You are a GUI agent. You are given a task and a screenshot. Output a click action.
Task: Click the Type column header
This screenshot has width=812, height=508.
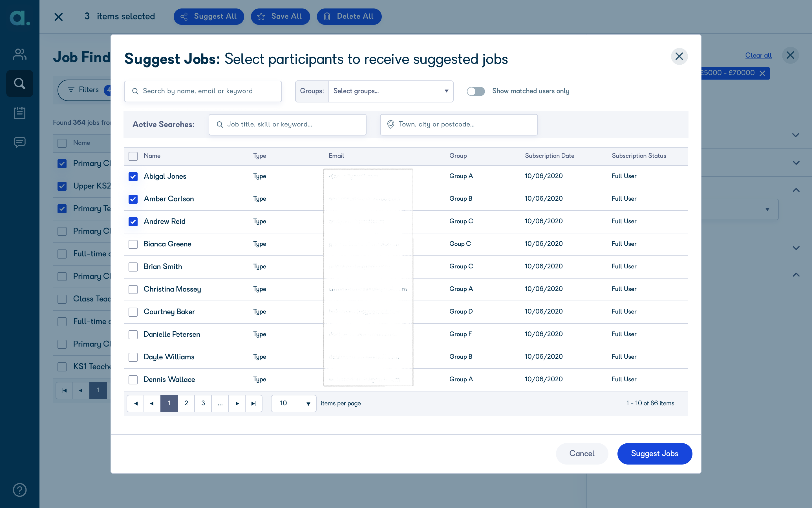(x=259, y=156)
